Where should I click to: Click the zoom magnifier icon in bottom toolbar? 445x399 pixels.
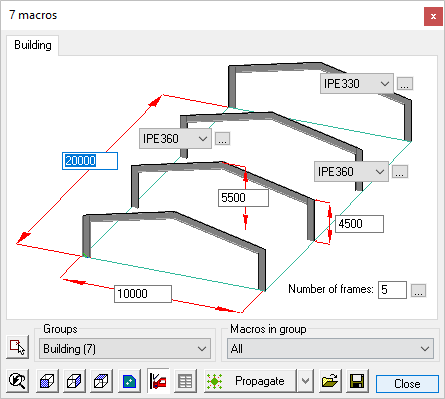17,381
